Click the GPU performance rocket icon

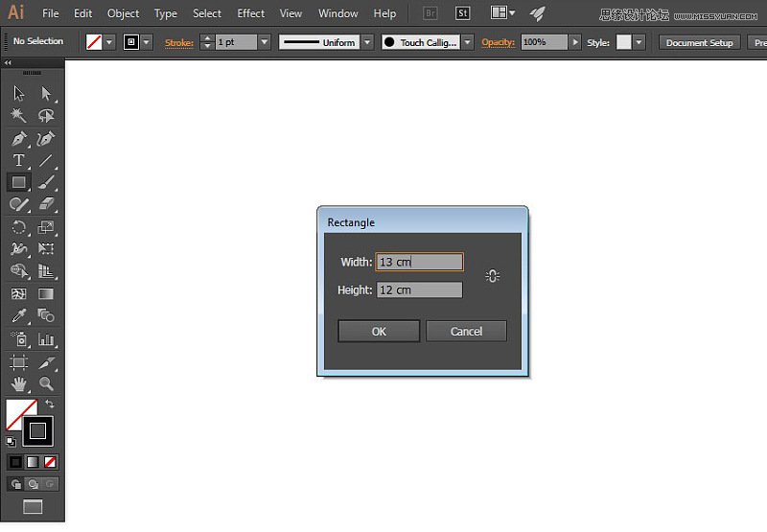click(x=537, y=13)
